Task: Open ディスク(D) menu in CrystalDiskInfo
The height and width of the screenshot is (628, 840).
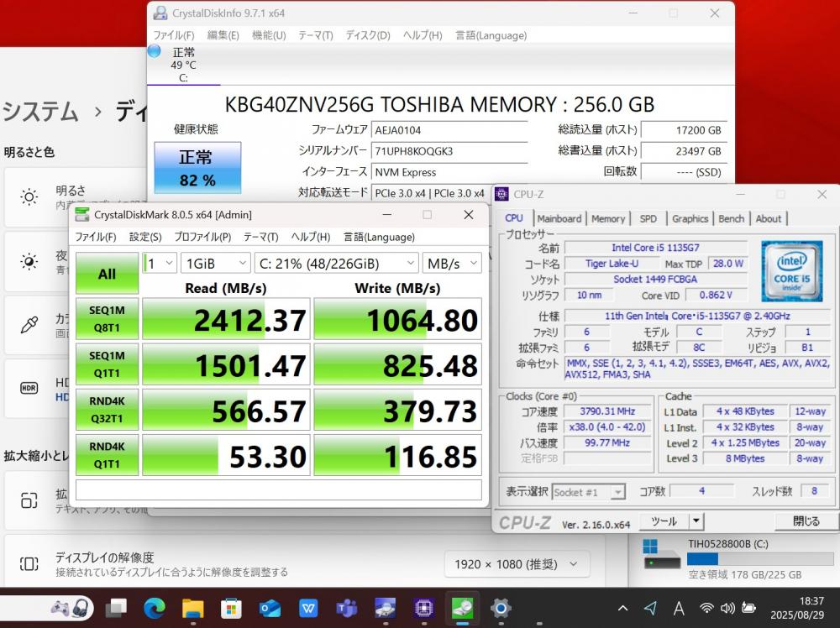Action: (x=368, y=35)
